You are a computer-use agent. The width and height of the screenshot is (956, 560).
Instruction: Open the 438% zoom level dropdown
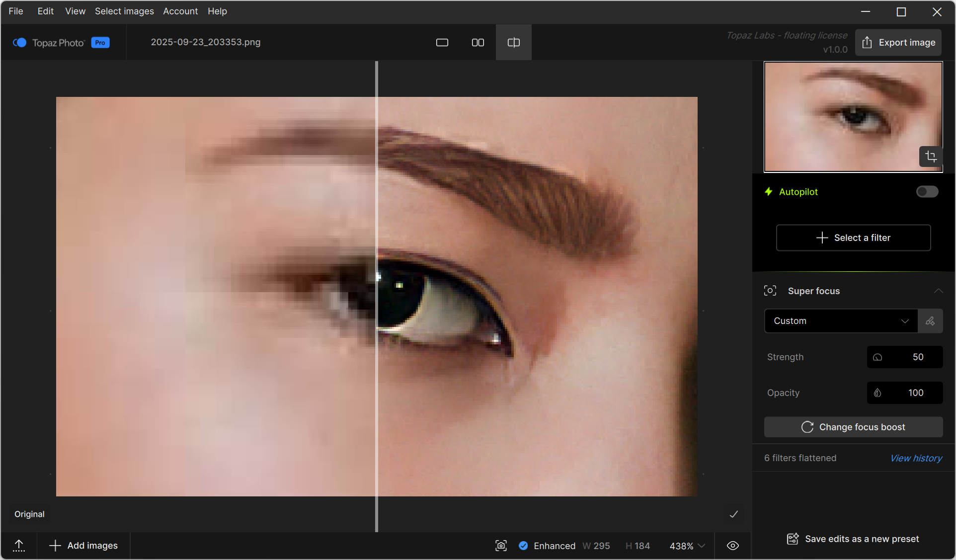click(687, 546)
